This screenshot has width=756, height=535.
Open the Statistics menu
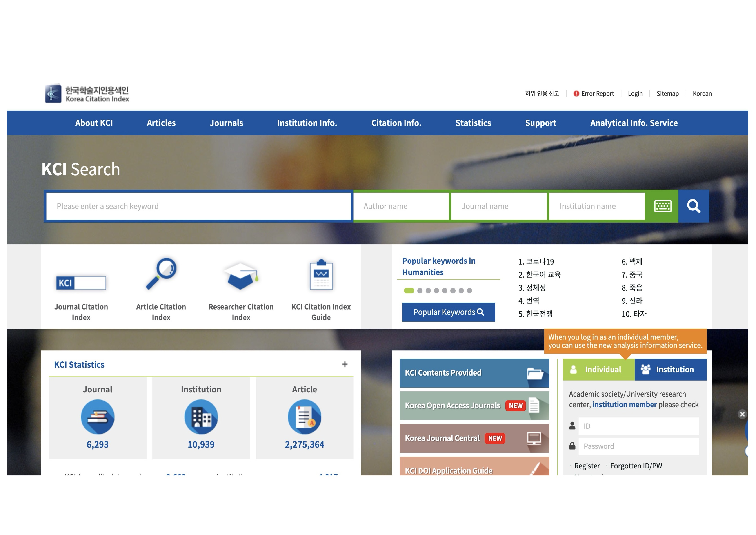coord(473,123)
